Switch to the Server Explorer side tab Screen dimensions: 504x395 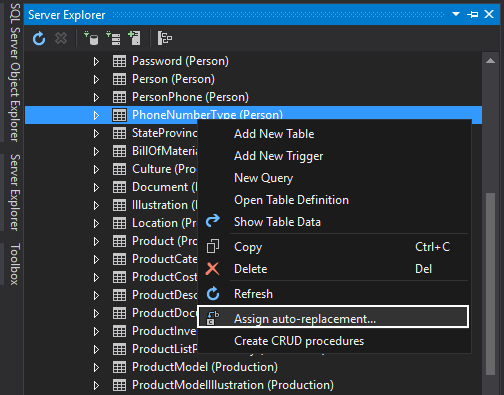pyautogui.click(x=15, y=192)
